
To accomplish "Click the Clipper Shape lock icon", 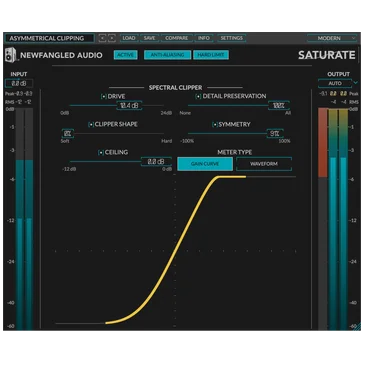I will pyautogui.click(x=91, y=124).
